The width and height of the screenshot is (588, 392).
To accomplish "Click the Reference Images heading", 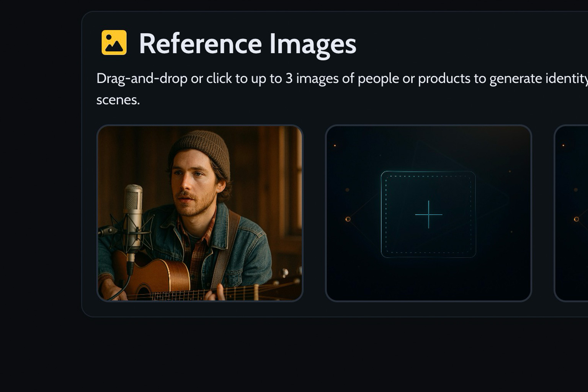I will pos(247,44).
